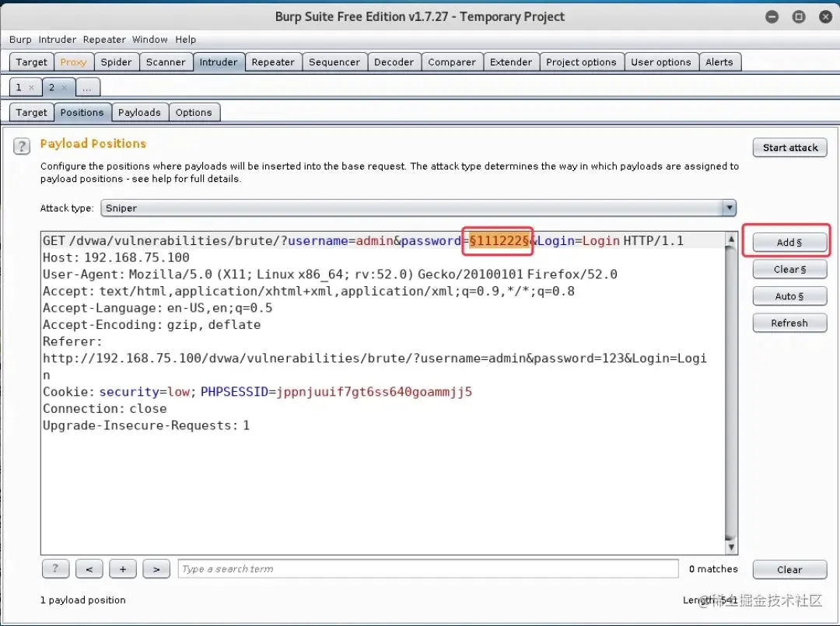Click the search help question mark button
840x626 pixels.
tap(55, 568)
